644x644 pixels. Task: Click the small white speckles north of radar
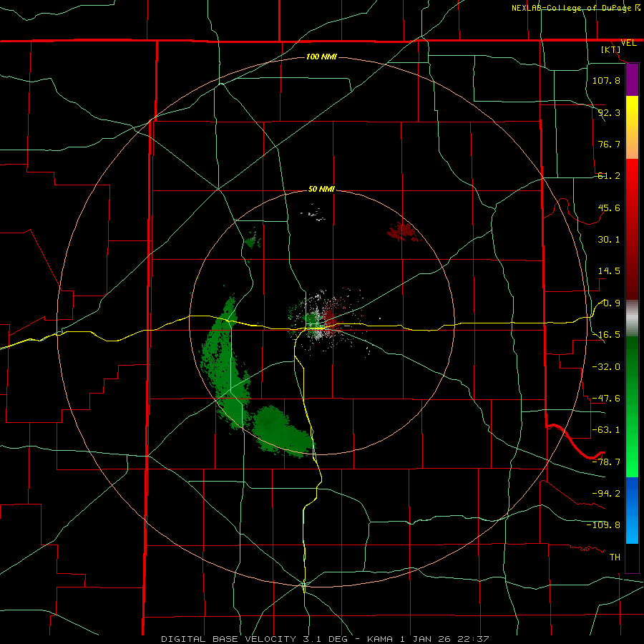click(313, 213)
